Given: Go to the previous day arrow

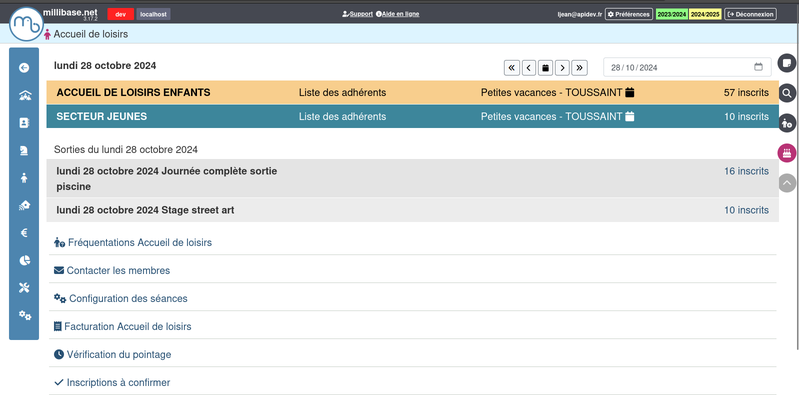Looking at the screenshot, I should (x=529, y=67).
